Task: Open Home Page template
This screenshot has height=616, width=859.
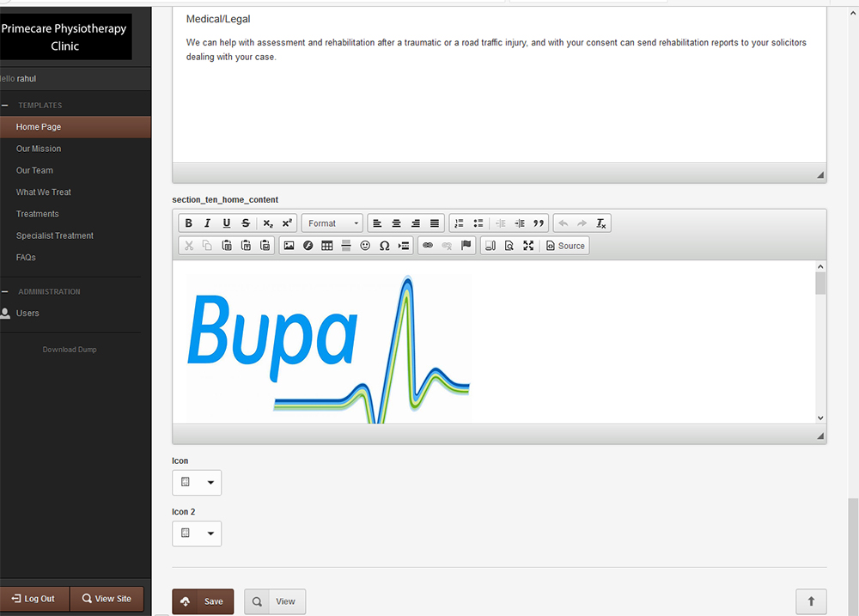Action: (75, 126)
